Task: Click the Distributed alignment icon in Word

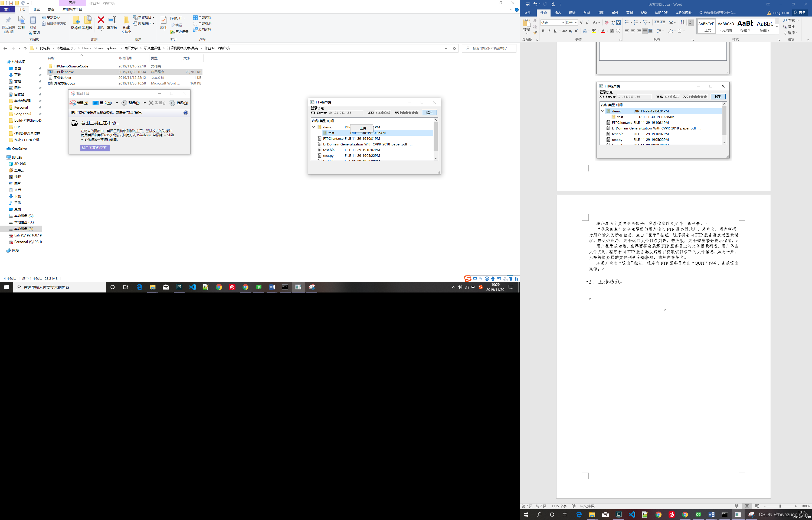Action: (651, 31)
